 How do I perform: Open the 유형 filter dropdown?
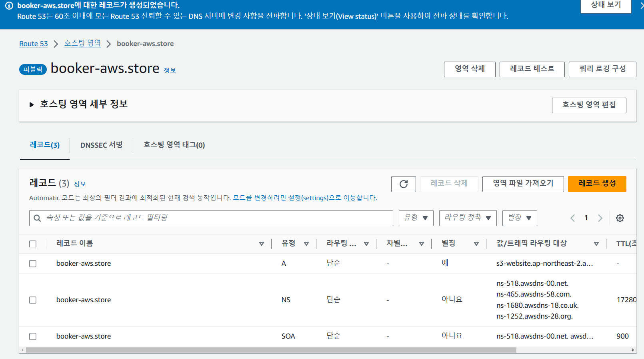click(416, 218)
